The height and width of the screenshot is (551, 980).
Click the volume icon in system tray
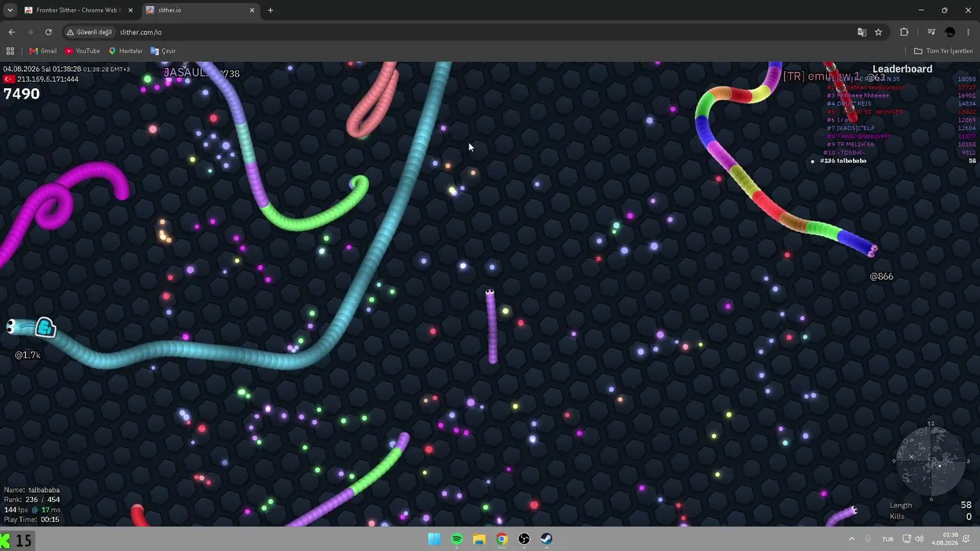pyautogui.click(x=919, y=539)
